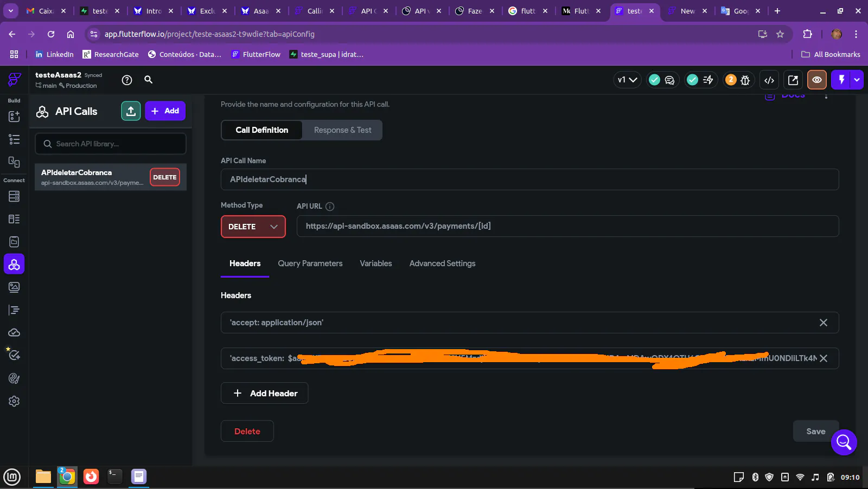Click the red Delete button
The height and width of the screenshot is (489, 868).
pyautogui.click(x=247, y=431)
